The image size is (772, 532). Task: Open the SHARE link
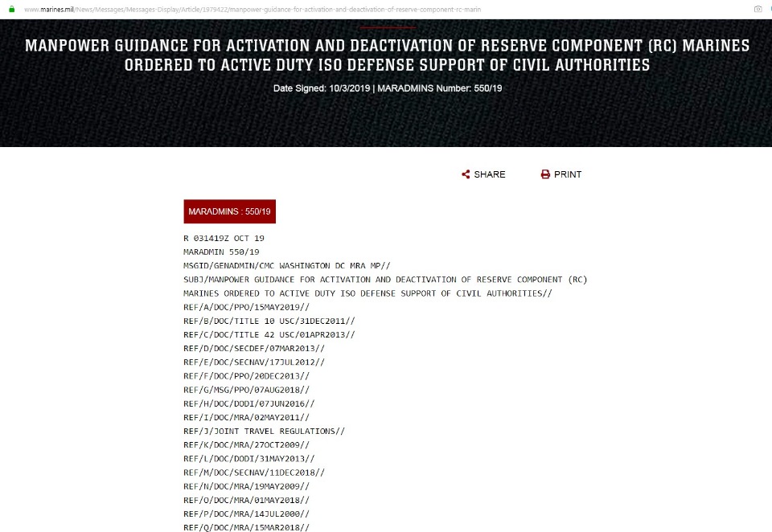tap(483, 174)
